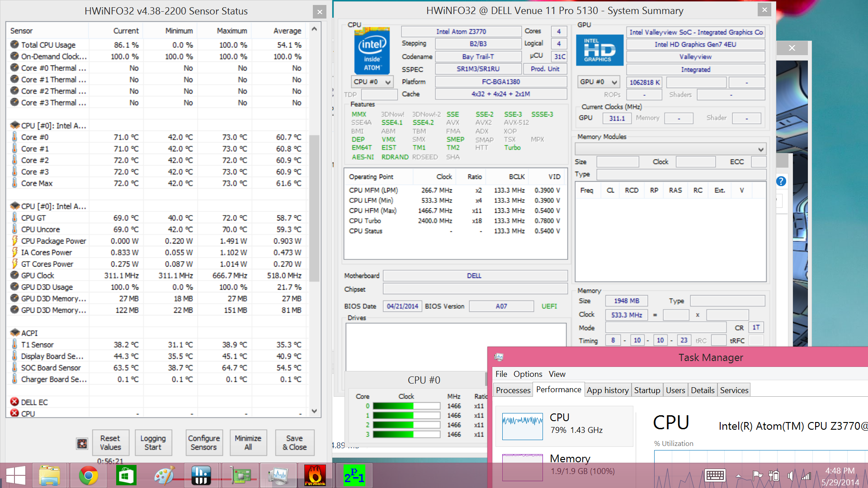Show hidden tray icons arrow
Image resolution: width=868 pixels, height=488 pixels.
click(x=738, y=476)
